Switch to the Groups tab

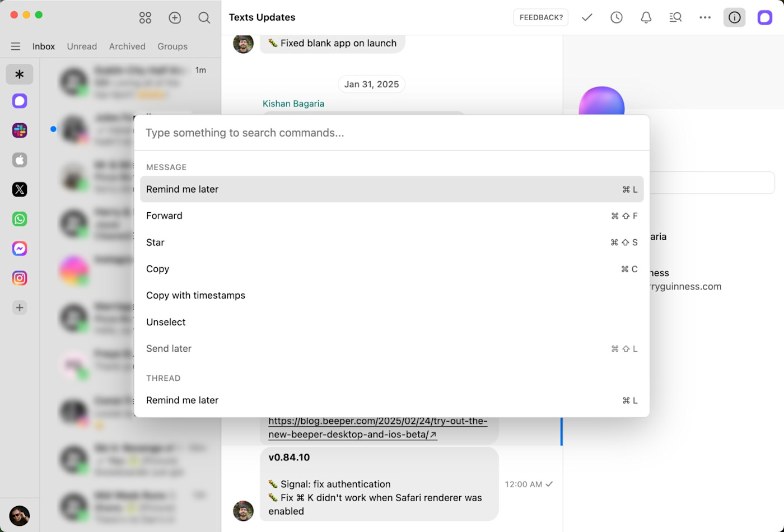(172, 46)
